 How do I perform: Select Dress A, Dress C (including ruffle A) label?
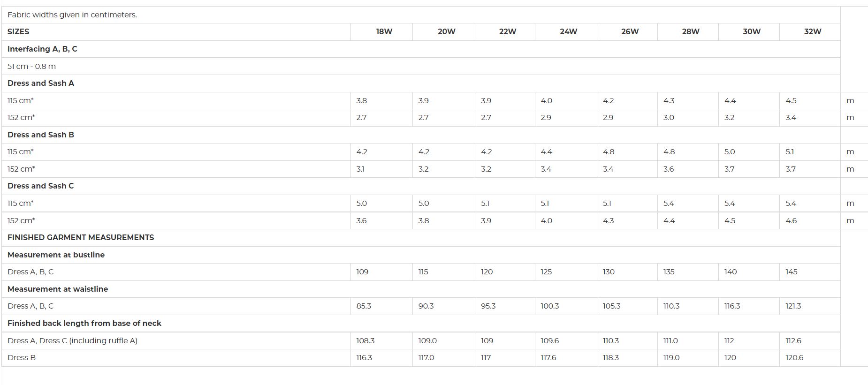tap(73, 340)
